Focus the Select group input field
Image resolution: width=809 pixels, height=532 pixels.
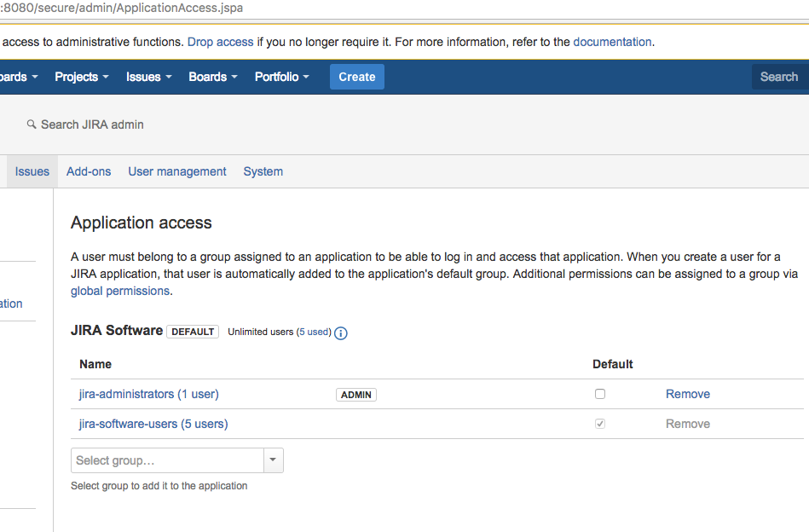(167, 460)
